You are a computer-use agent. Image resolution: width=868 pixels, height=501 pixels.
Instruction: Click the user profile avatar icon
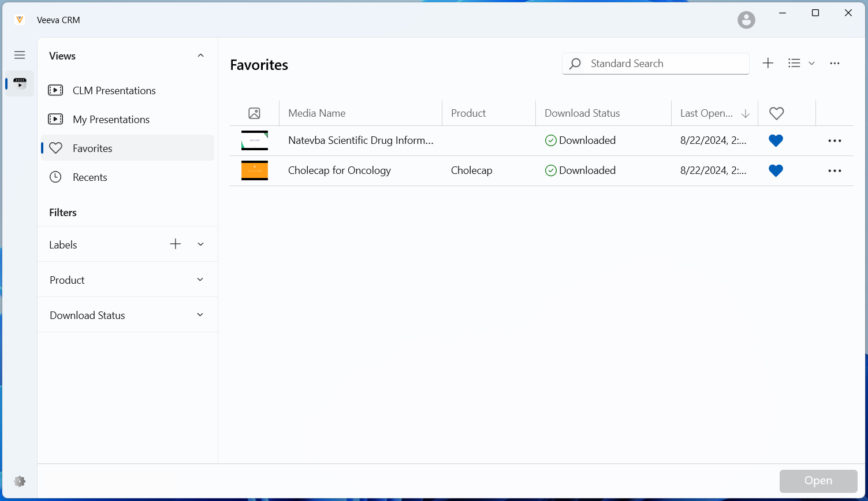click(x=746, y=20)
